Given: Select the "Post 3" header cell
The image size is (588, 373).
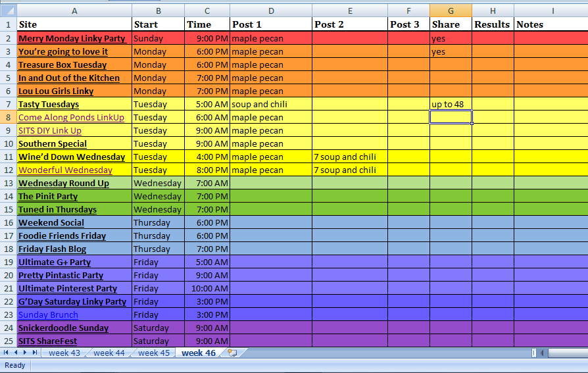Looking at the screenshot, I should coord(408,24).
